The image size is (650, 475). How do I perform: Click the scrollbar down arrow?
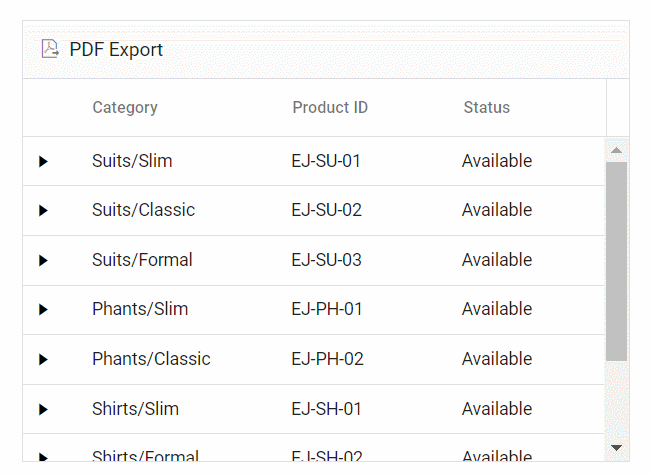pos(617,447)
